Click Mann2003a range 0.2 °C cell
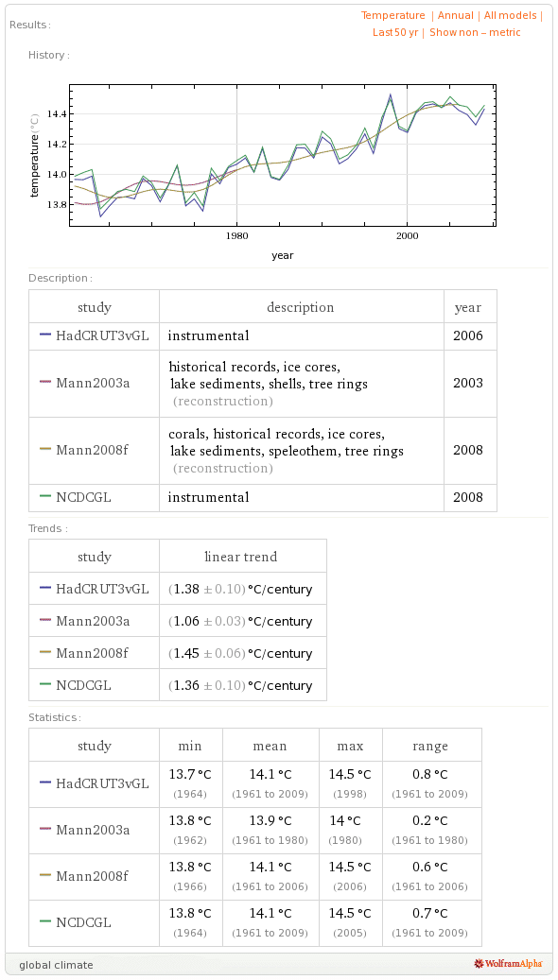This screenshot has height=980, width=558. click(430, 830)
